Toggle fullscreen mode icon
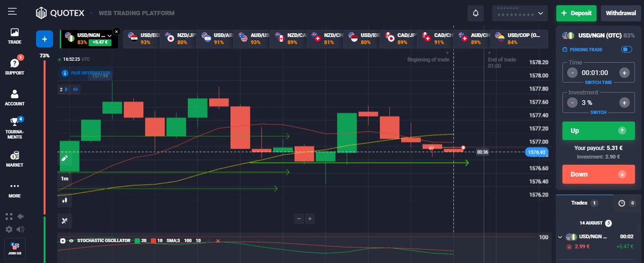The height and width of the screenshot is (263, 644). tap(9, 217)
